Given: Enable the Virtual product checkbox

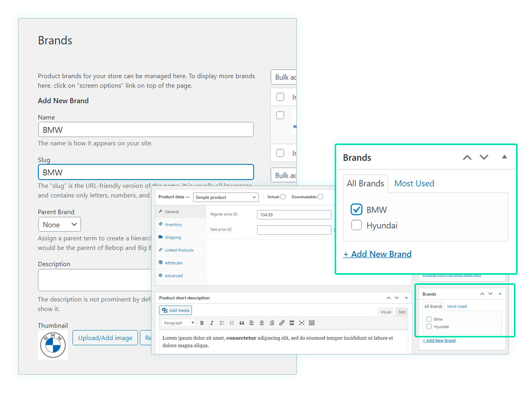Looking at the screenshot, I should (283, 197).
